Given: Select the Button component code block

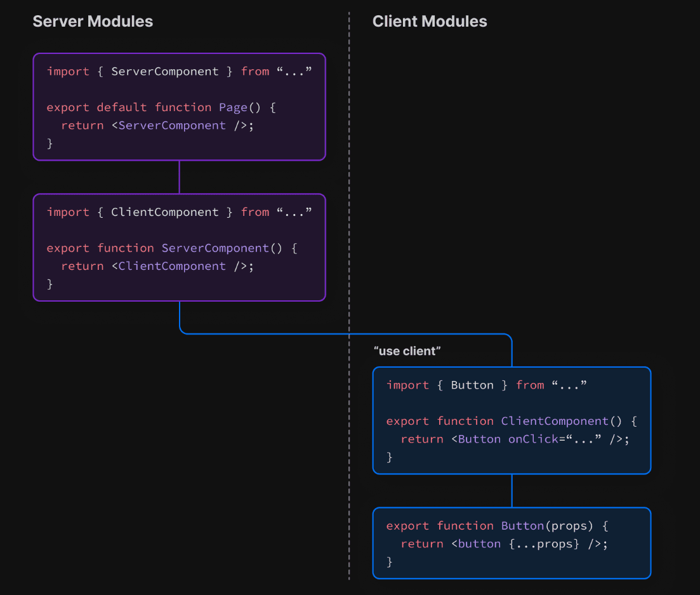Looking at the screenshot, I should (x=512, y=543).
